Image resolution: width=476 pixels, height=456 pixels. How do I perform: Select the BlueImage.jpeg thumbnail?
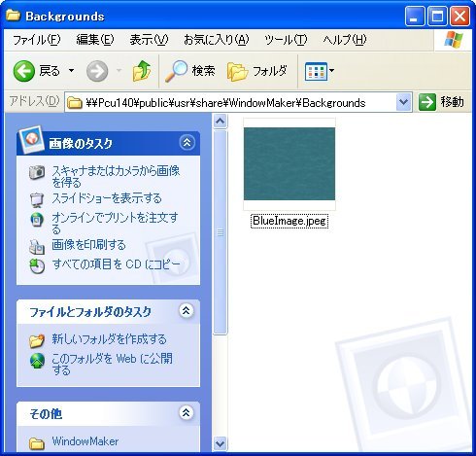[289, 164]
